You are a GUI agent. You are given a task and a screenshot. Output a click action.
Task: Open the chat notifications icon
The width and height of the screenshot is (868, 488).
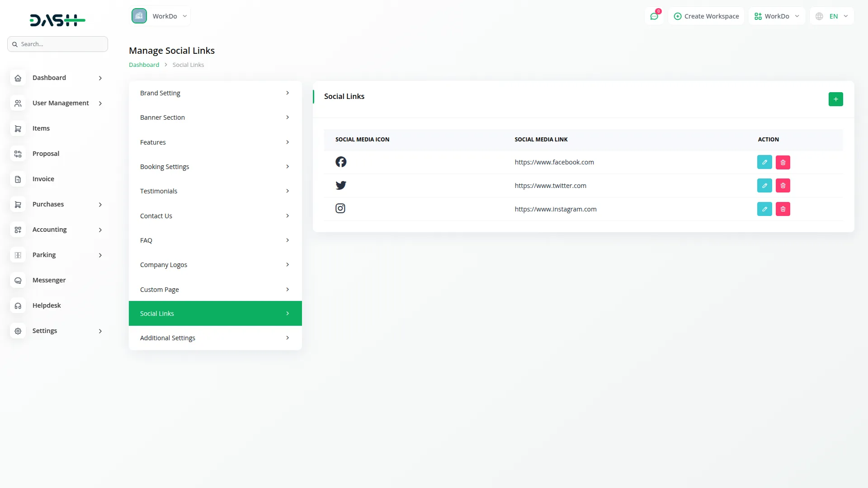(654, 16)
